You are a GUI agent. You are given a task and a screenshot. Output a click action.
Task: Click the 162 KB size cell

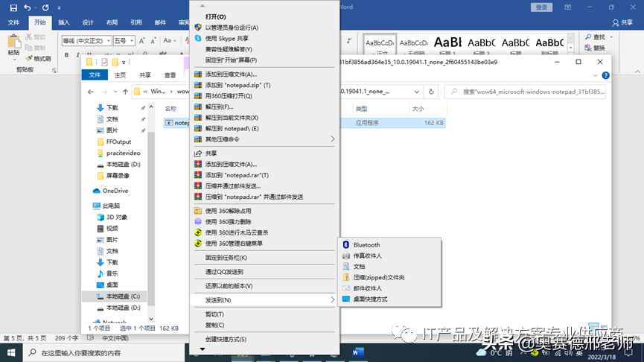tap(434, 123)
